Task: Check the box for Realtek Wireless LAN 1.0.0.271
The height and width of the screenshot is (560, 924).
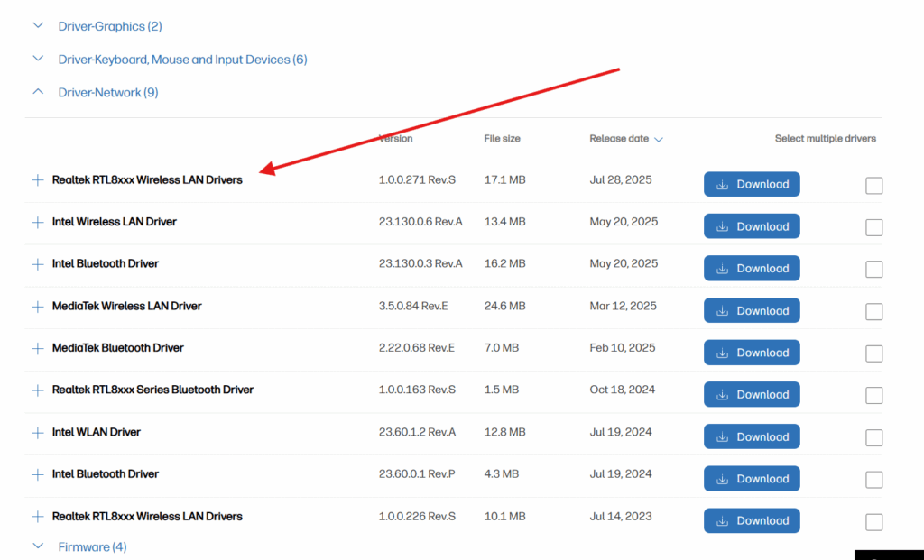Action: [873, 186]
